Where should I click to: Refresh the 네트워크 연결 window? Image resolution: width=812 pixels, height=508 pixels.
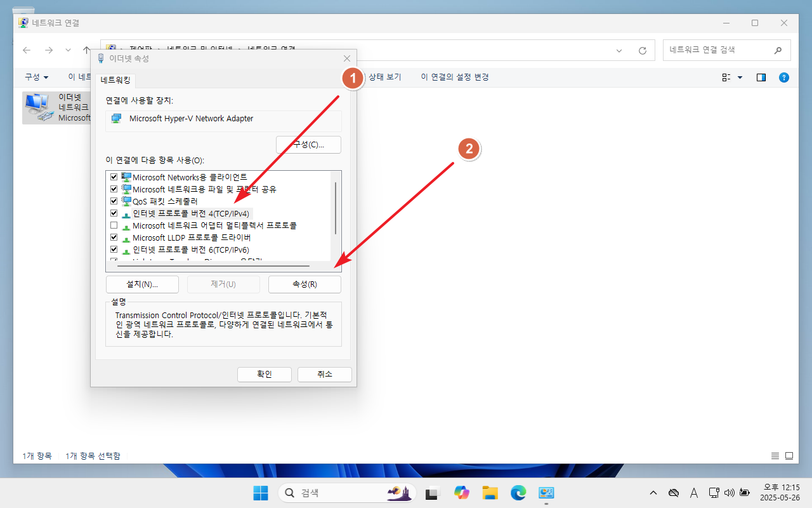642,50
